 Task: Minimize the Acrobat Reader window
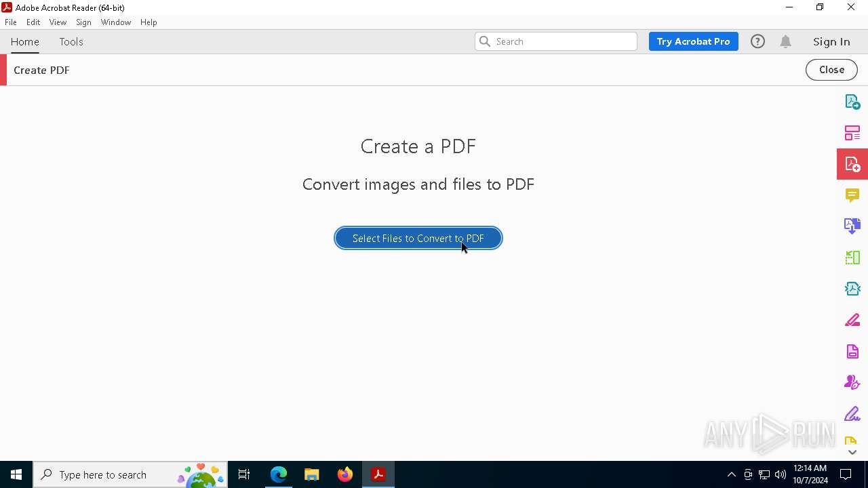[789, 7]
